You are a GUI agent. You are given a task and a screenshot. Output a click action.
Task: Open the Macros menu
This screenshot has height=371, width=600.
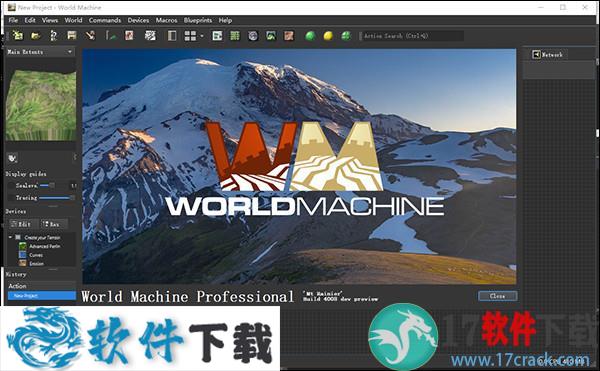pos(166,20)
